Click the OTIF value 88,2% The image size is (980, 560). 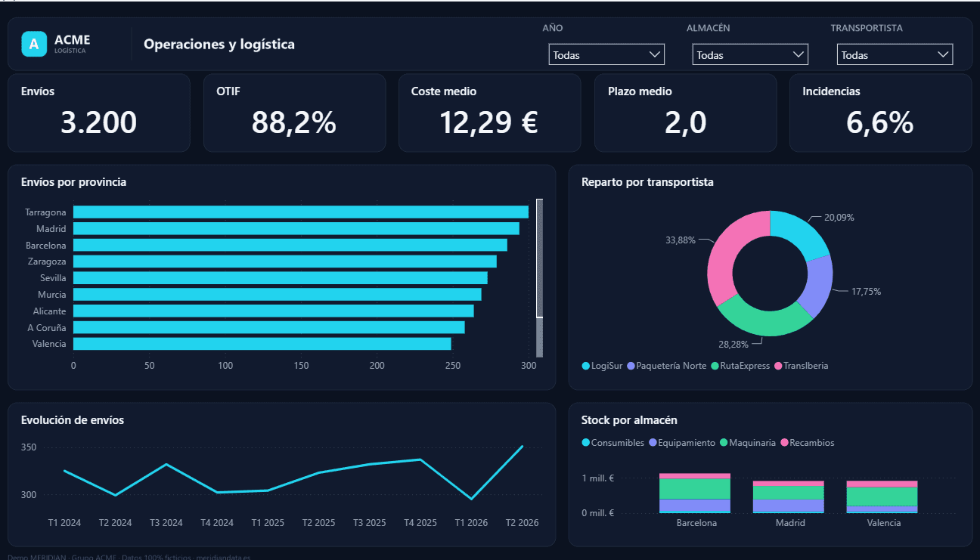pyautogui.click(x=293, y=122)
